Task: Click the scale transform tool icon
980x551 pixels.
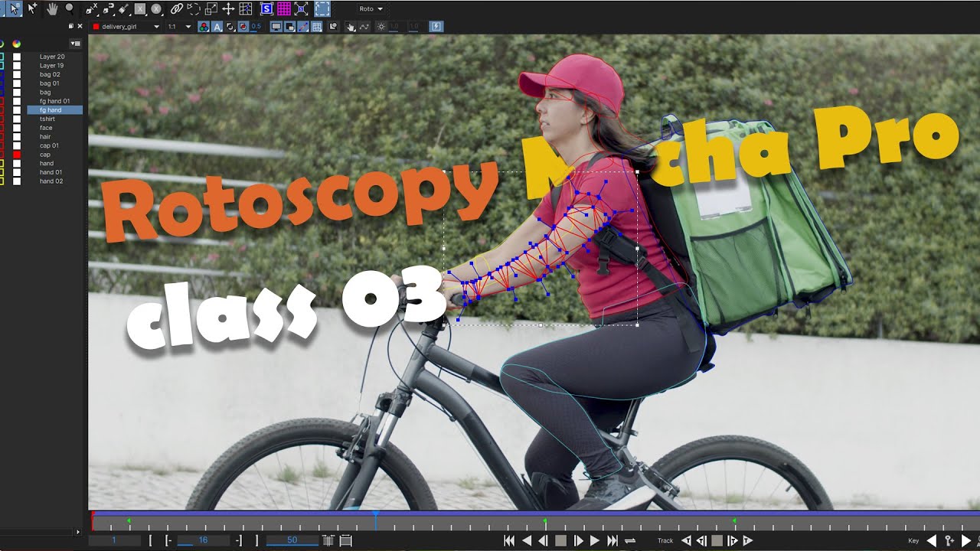Action: click(211, 9)
